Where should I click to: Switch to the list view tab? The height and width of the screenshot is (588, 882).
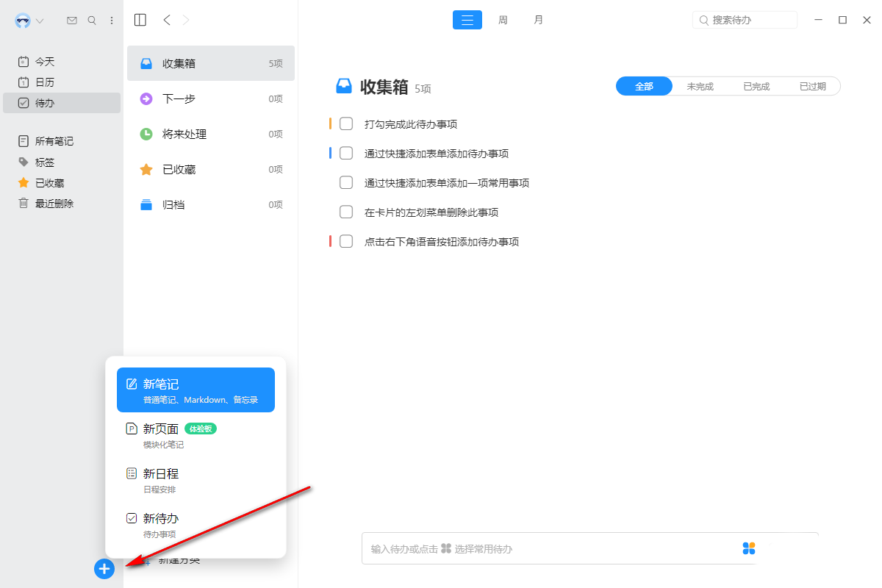pos(467,20)
